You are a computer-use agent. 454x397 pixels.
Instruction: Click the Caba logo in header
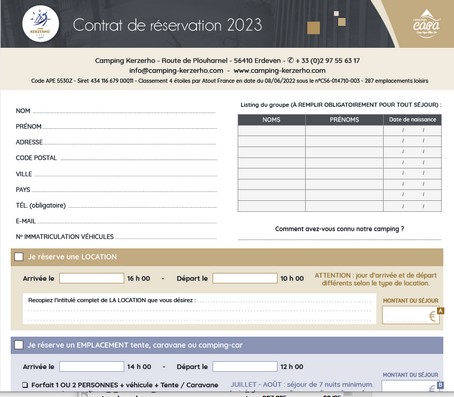[x=426, y=24]
